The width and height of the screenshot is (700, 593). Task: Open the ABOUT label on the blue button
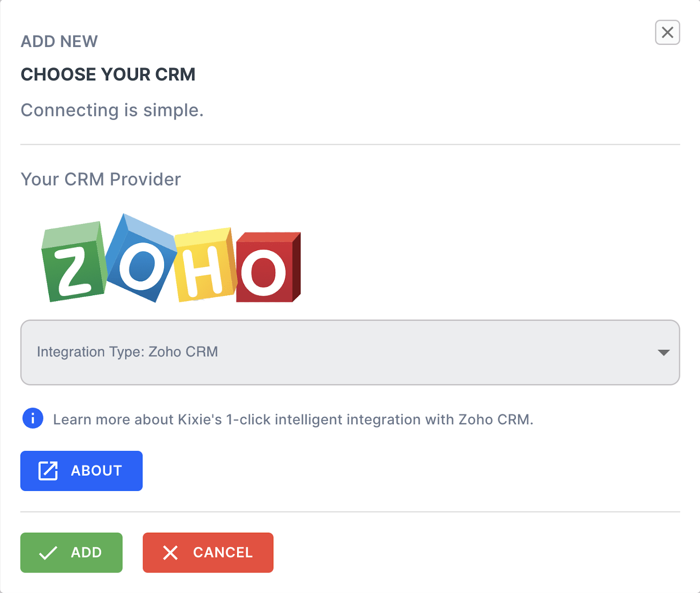[96, 471]
